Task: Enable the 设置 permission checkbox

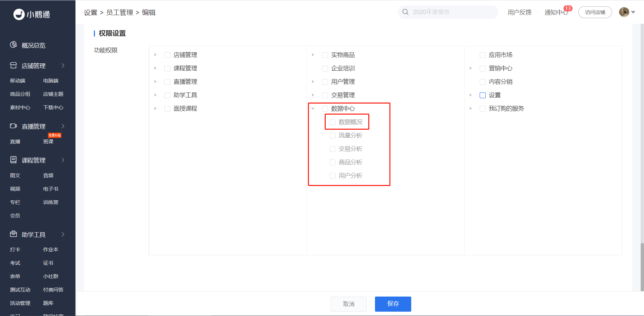Action: [483, 95]
